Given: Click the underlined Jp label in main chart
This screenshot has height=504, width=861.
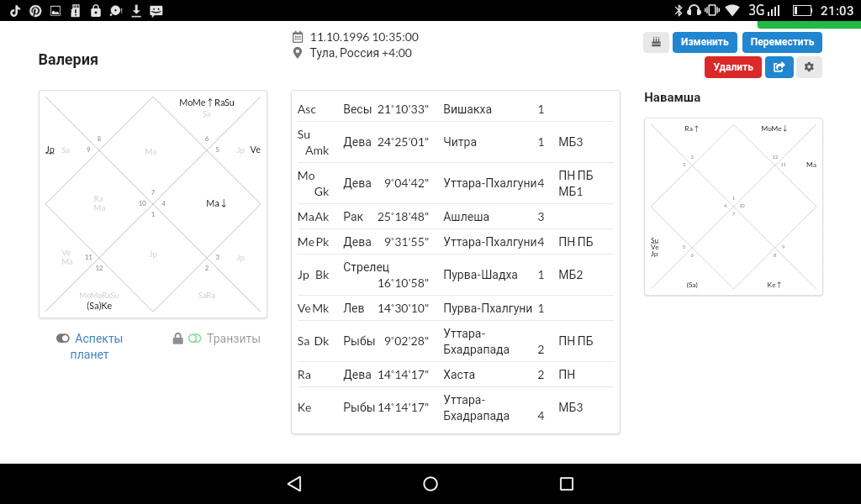Looking at the screenshot, I should pos(50,150).
